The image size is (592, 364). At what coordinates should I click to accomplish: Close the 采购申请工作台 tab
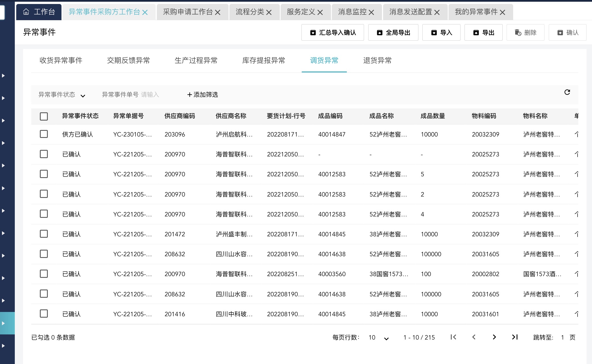[218, 12]
